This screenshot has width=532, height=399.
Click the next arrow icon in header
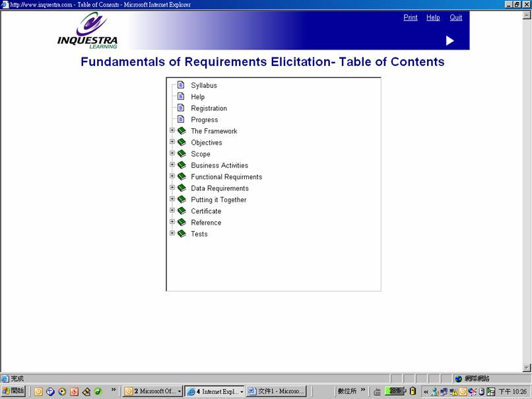449,41
